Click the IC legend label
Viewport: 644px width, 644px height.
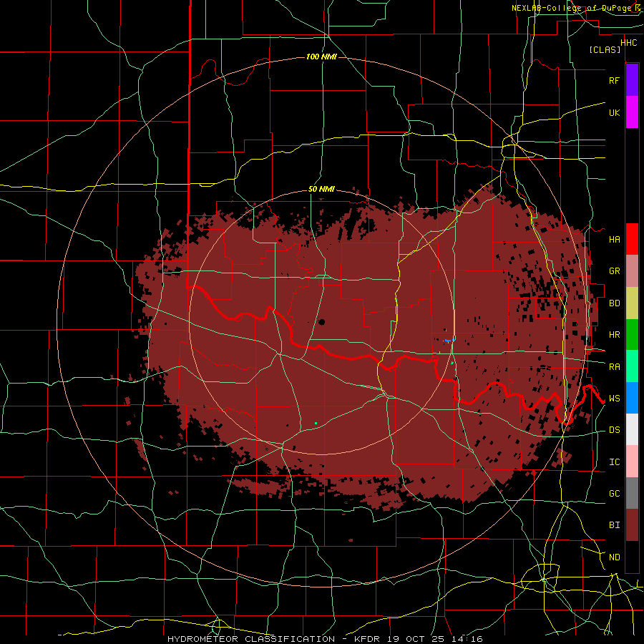tap(614, 462)
